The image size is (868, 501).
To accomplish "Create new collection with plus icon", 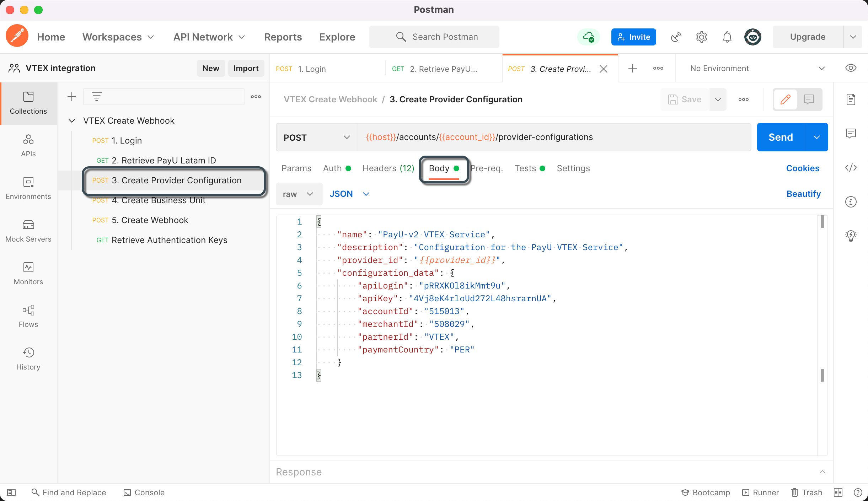I will pos(72,97).
